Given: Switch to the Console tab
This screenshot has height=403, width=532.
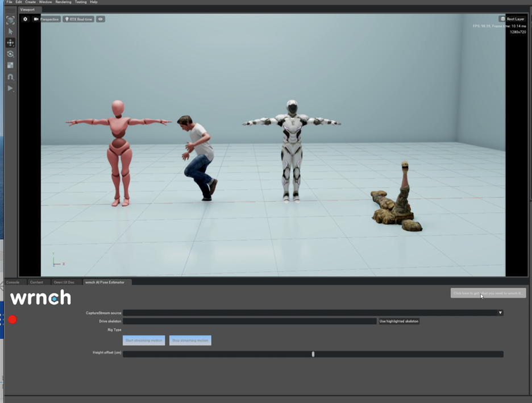Looking at the screenshot, I should pyautogui.click(x=13, y=282).
